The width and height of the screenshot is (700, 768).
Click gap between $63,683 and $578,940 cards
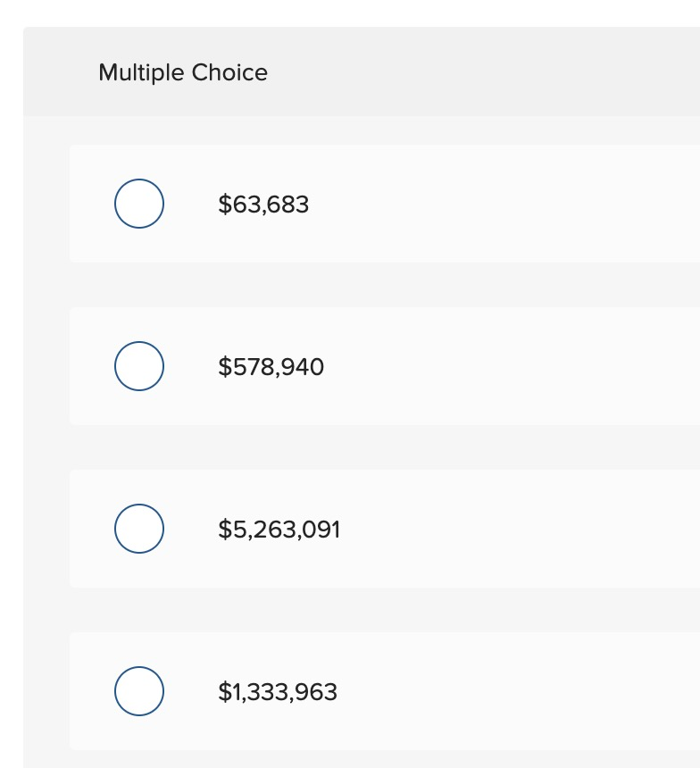(x=357, y=285)
